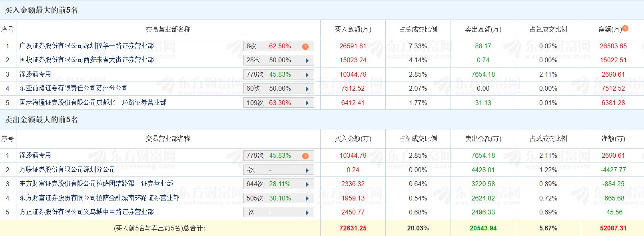
Task: Click the orange help icon beside 净额(万) header
Action: click(x=625, y=28)
